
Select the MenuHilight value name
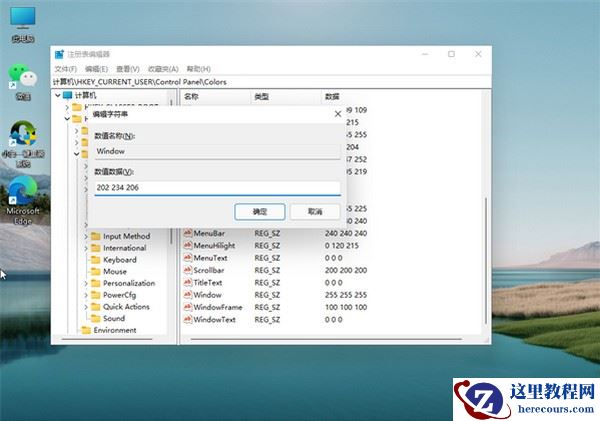pyautogui.click(x=214, y=246)
